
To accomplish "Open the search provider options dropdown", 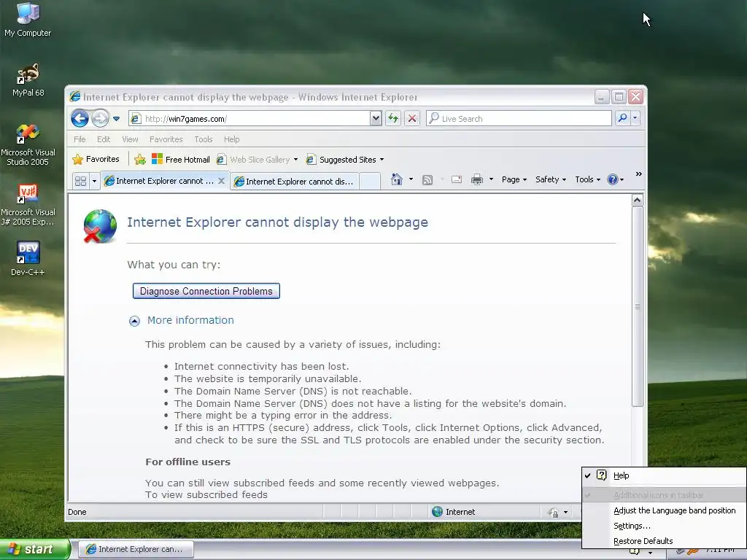I will 635,118.
